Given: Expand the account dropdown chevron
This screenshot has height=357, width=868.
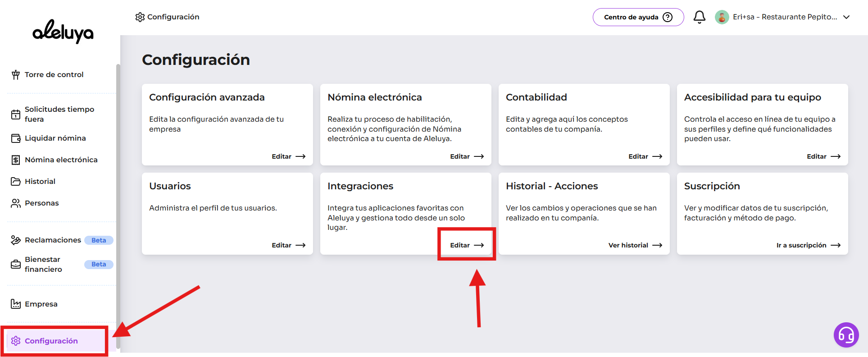Looking at the screenshot, I should 846,17.
